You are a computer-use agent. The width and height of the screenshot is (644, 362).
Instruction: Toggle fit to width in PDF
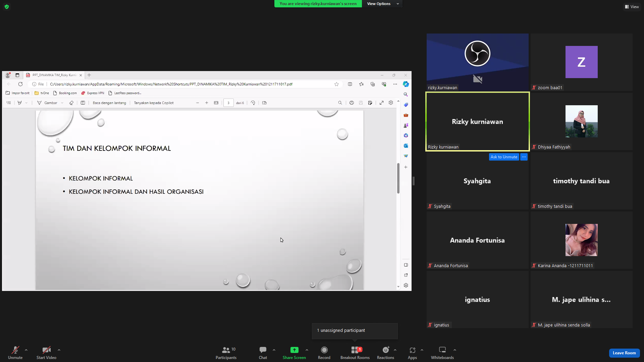(x=216, y=103)
